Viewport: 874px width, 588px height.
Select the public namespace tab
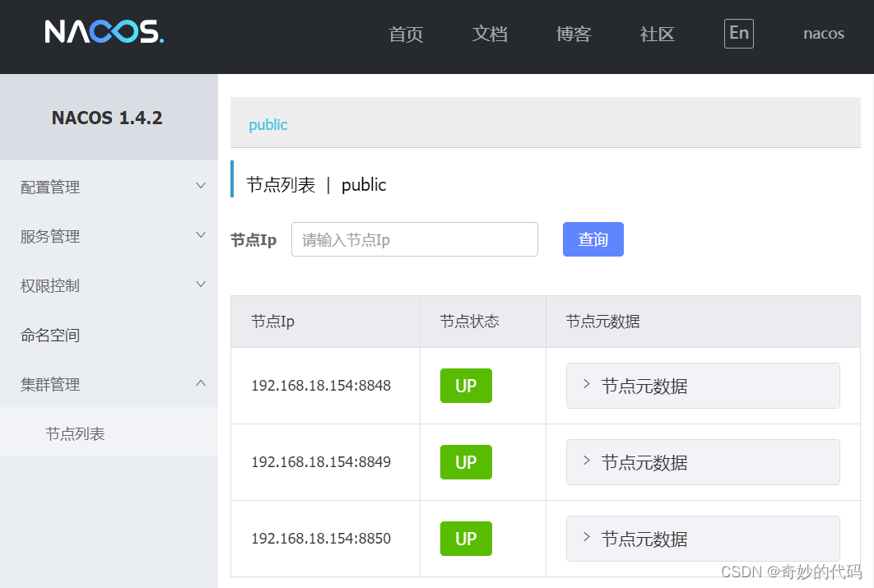click(x=267, y=124)
